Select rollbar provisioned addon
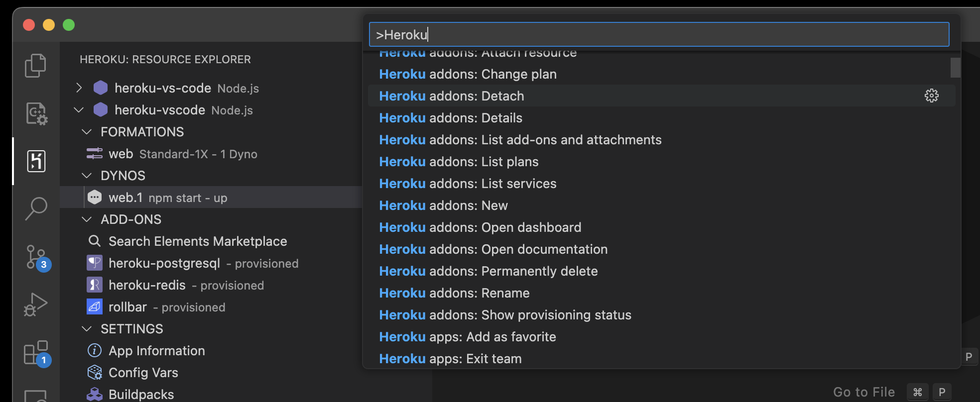 coord(211,307)
